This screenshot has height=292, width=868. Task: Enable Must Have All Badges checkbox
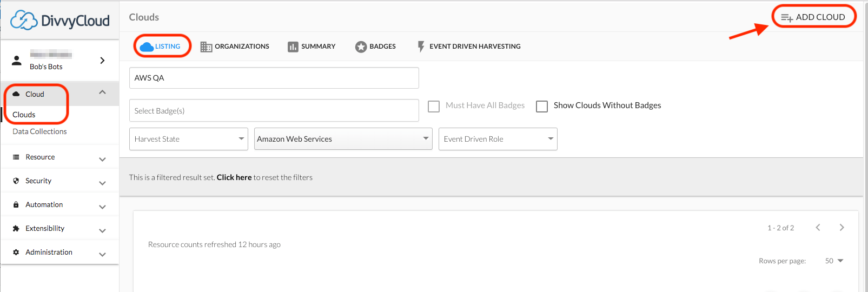click(x=434, y=106)
